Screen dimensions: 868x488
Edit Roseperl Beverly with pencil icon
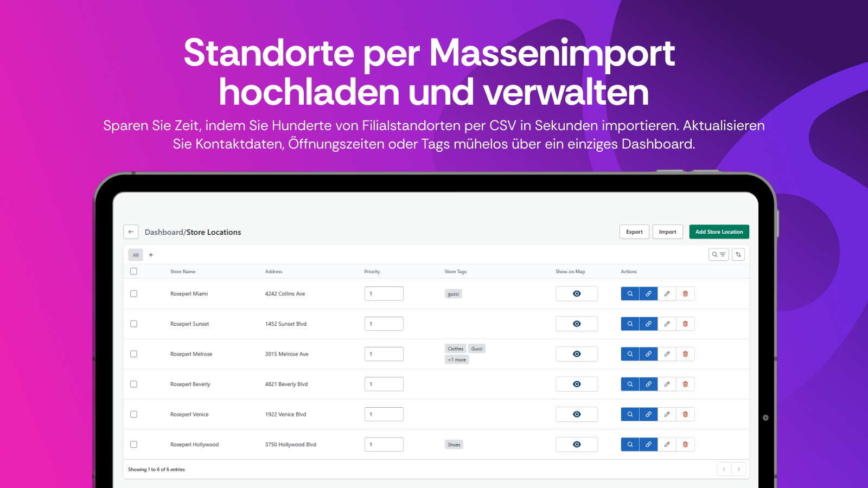tap(667, 384)
